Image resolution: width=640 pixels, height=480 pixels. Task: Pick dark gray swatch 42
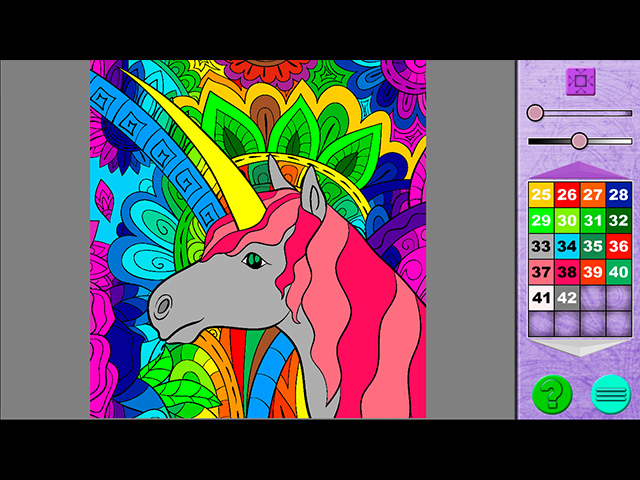click(567, 297)
